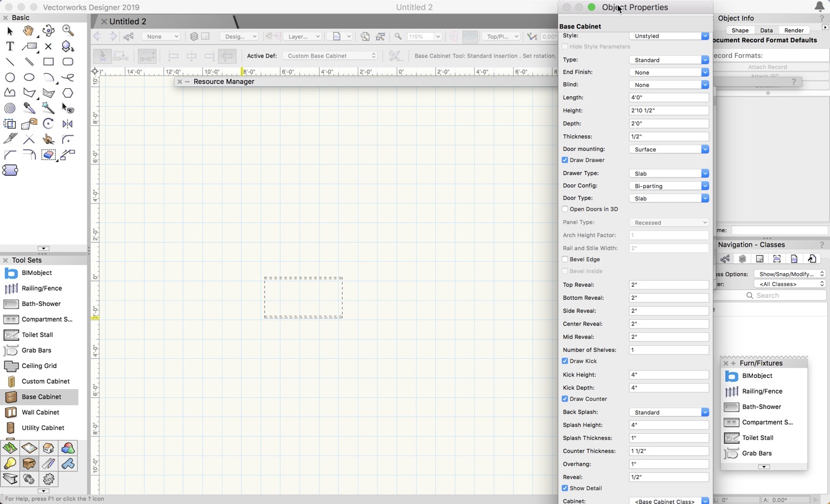Select the Circle tool

(x=10, y=77)
